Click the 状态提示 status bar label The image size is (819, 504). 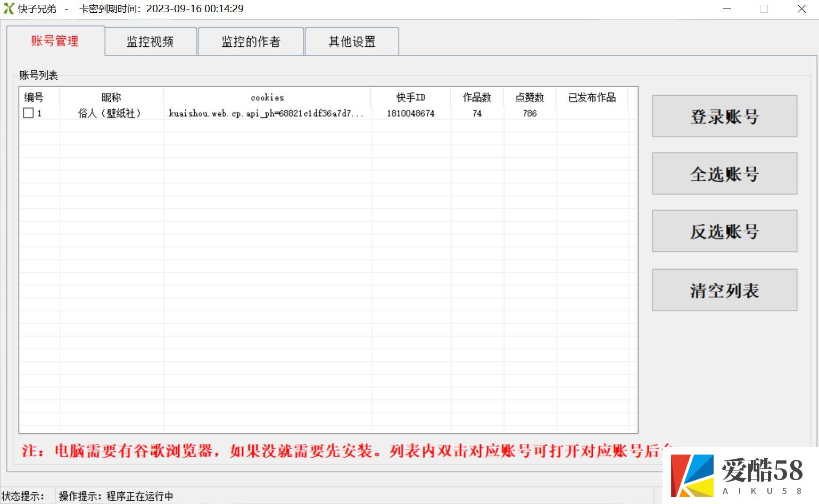coord(23,496)
